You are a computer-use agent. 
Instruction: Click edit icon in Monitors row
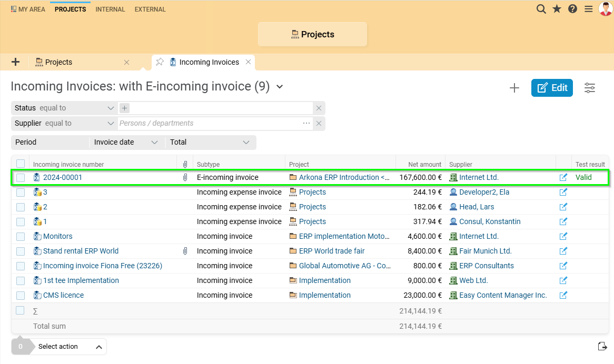pyautogui.click(x=563, y=236)
